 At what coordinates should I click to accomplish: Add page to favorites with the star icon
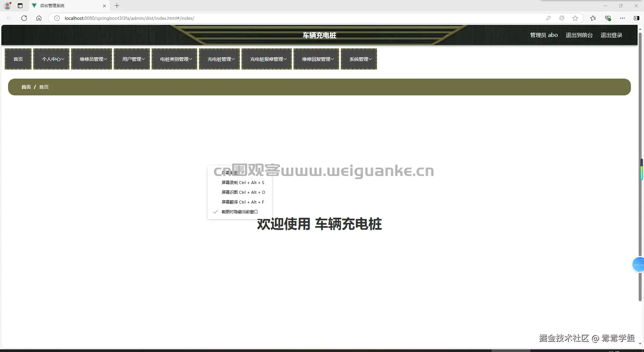[x=575, y=18]
